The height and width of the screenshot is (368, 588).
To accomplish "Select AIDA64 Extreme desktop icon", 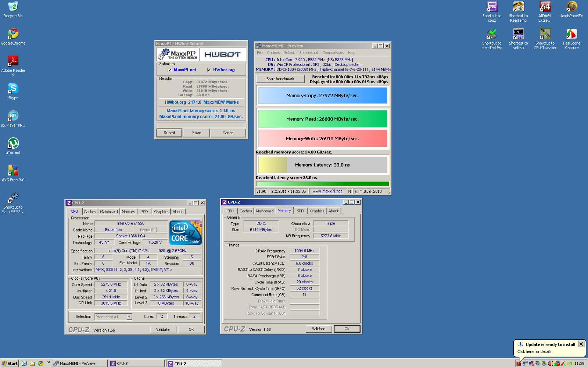I will (x=545, y=12).
